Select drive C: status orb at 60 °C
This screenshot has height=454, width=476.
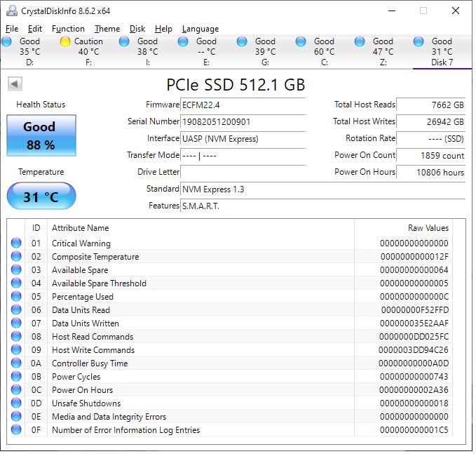pos(301,41)
